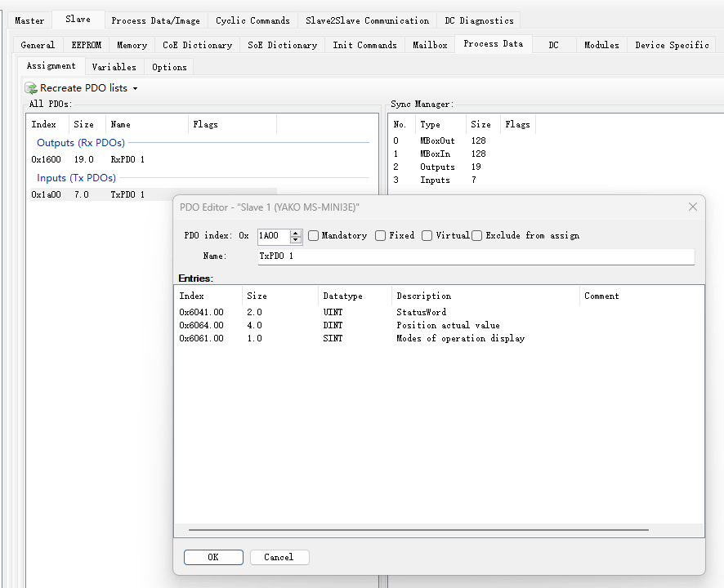Close the PDO Editor dialog

[x=692, y=207]
